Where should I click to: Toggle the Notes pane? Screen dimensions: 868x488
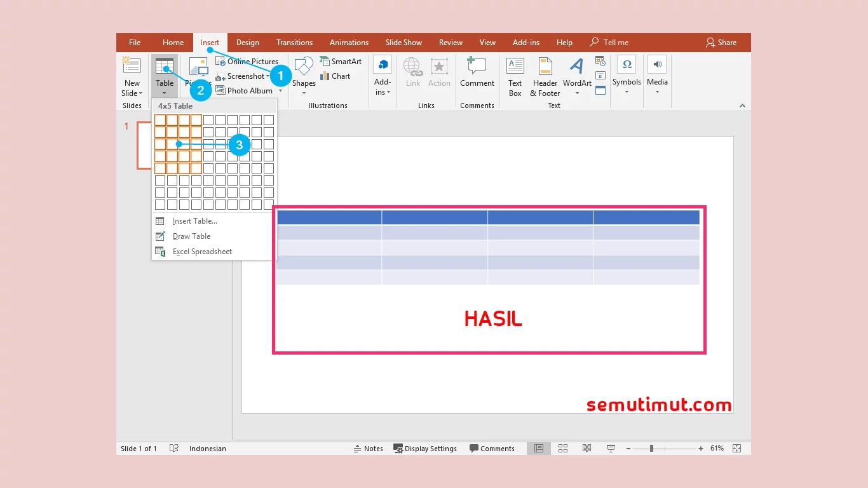(x=369, y=448)
